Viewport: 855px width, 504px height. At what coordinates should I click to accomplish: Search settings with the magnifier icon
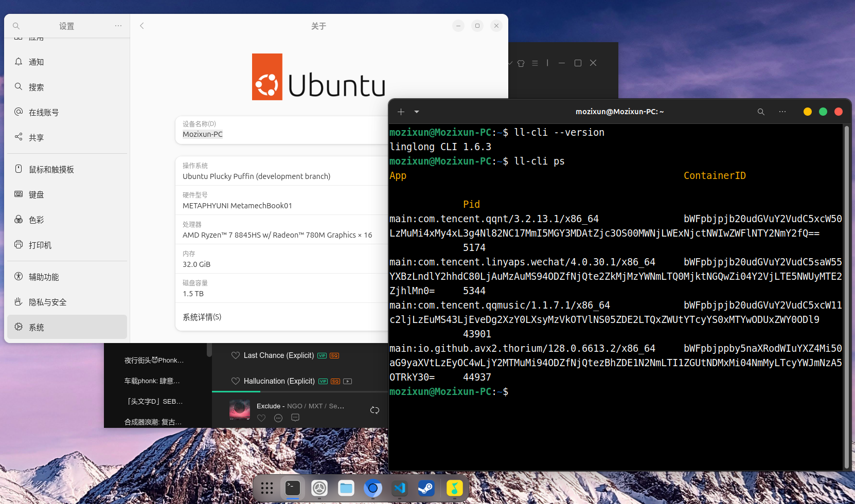pyautogui.click(x=16, y=26)
